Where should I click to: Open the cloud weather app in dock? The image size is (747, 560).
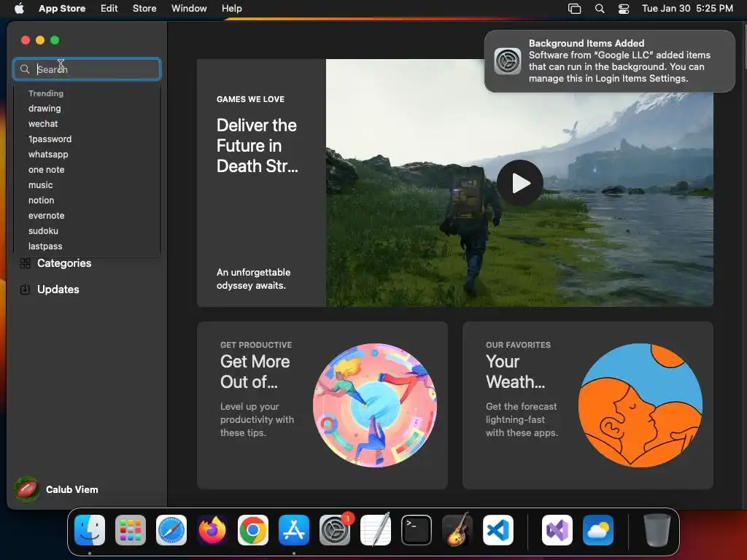pyautogui.click(x=598, y=530)
